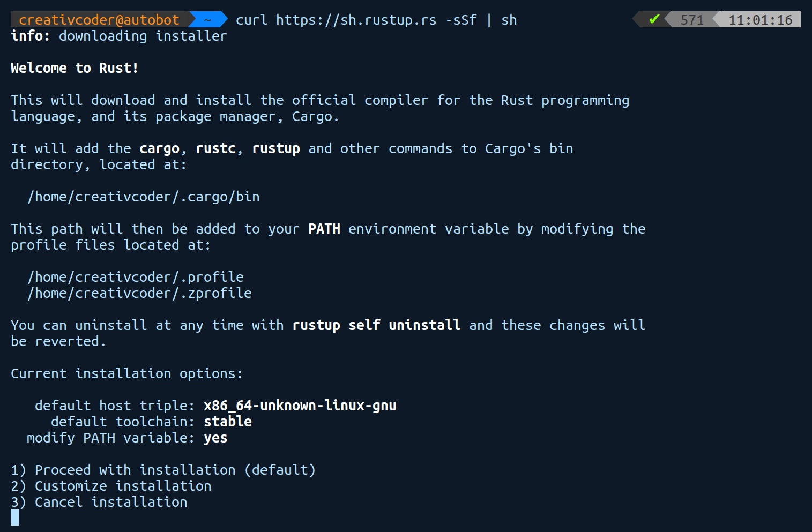Viewport: 812px width, 532px height.
Task: Click the x86_64-unknown-linux-gnu host triple value
Action: [x=300, y=406]
